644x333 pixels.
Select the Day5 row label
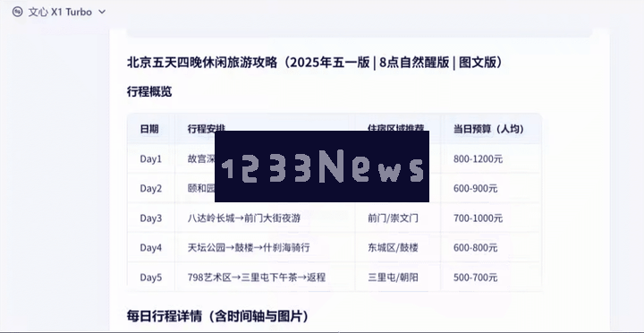151,277
